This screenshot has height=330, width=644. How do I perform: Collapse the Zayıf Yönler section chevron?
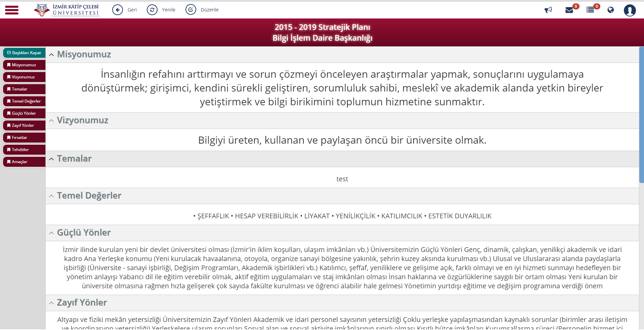point(51,303)
